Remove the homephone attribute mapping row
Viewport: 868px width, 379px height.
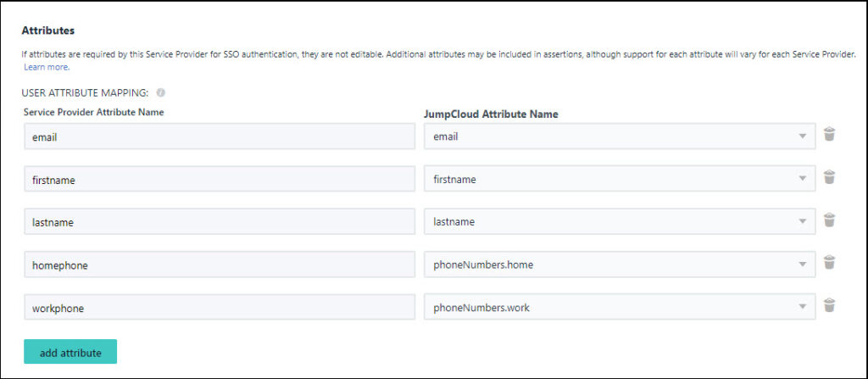(x=830, y=264)
